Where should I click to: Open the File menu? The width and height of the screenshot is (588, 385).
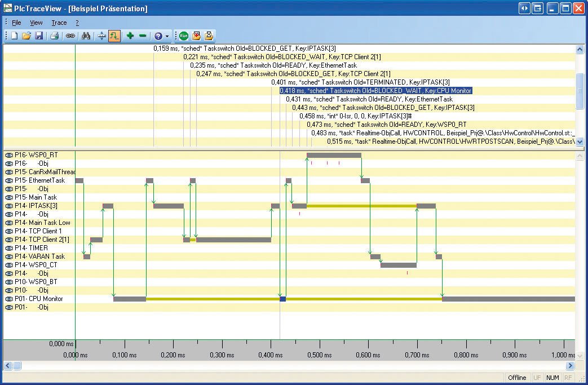[16, 23]
